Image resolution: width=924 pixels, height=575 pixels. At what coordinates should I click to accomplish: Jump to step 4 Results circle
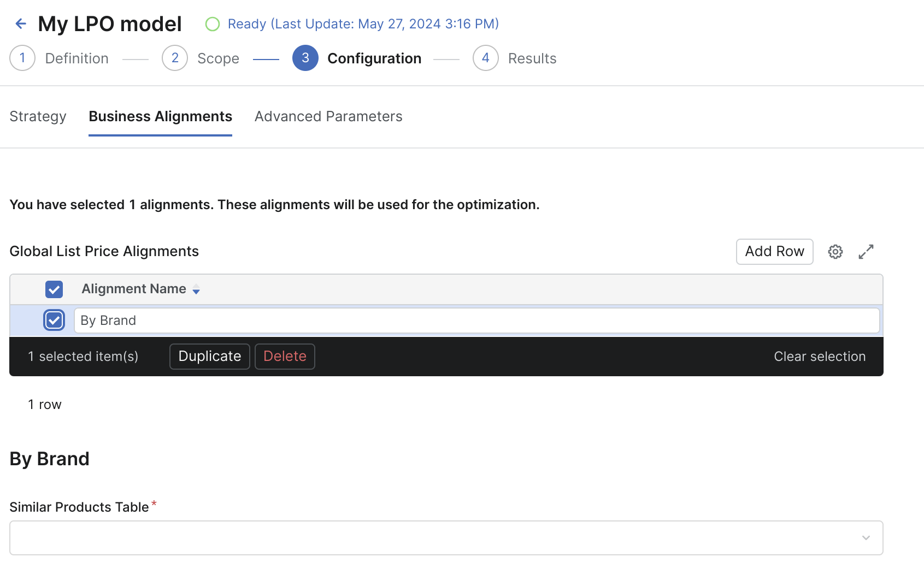(485, 58)
